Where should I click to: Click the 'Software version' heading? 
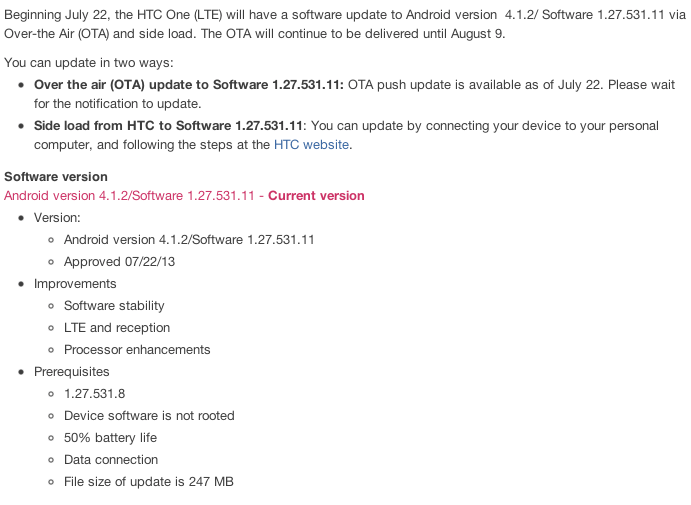click(56, 177)
